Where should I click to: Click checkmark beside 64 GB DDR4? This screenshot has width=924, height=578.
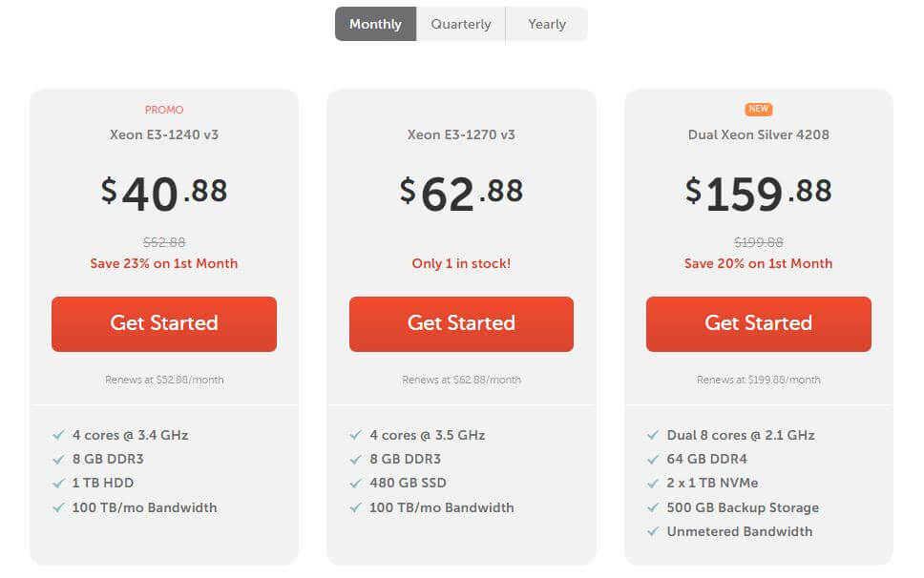tap(653, 459)
